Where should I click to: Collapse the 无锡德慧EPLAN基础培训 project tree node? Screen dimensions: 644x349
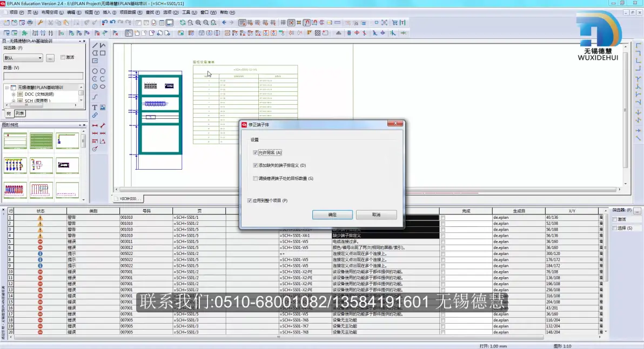point(7,88)
